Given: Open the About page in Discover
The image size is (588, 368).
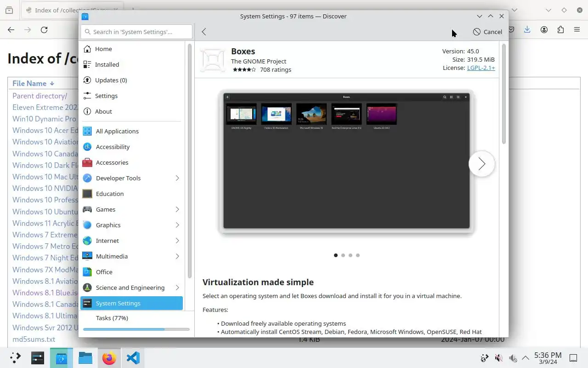Looking at the screenshot, I should pyautogui.click(x=132, y=111).
